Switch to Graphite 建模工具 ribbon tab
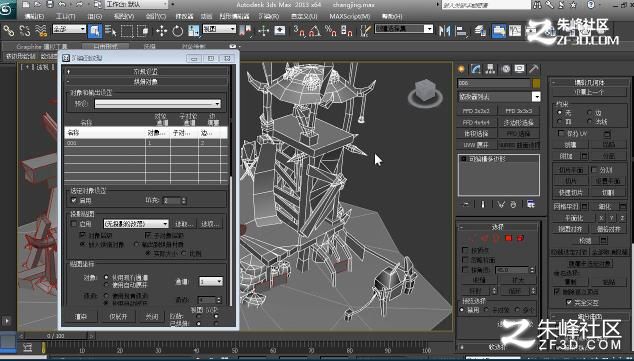The image size is (634, 361). (42, 46)
